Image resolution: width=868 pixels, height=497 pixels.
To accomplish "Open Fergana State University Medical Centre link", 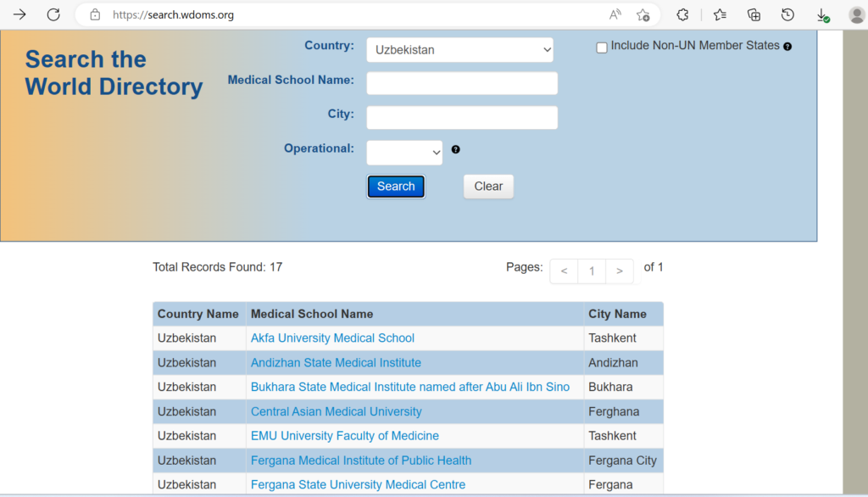I will pyautogui.click(x=358, y=485).
